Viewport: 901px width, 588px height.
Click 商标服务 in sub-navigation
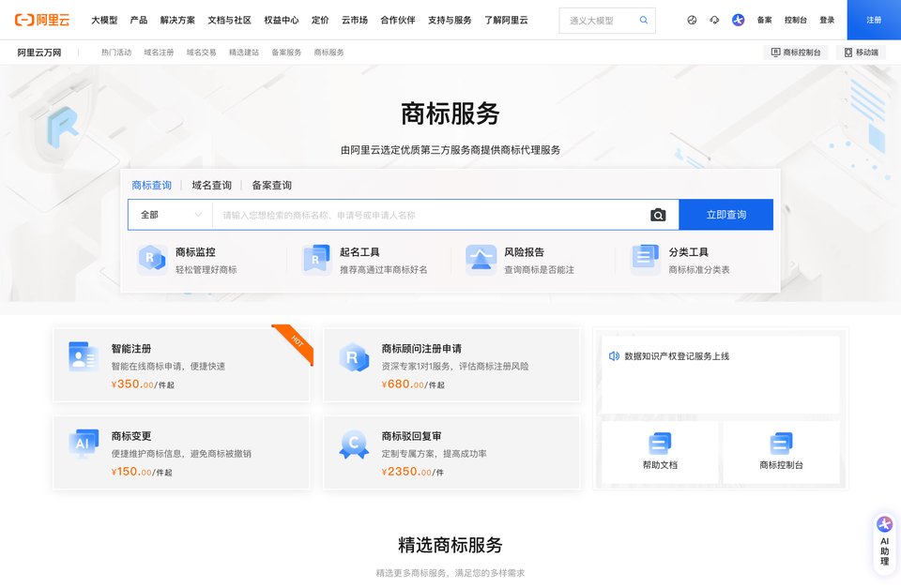(328, 53)
